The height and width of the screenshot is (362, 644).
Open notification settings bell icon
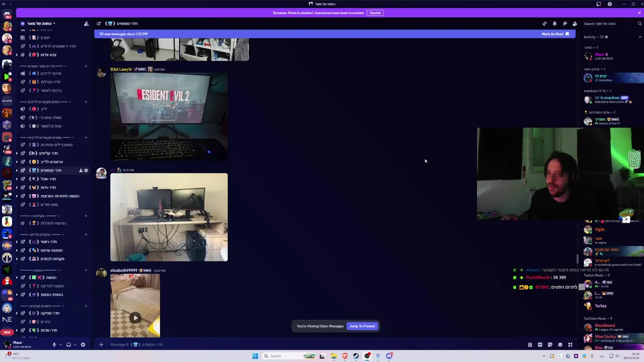tap(554, 24)
